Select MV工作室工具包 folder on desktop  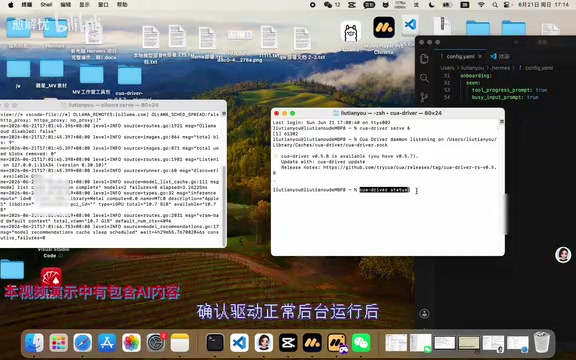coord(91,79)
